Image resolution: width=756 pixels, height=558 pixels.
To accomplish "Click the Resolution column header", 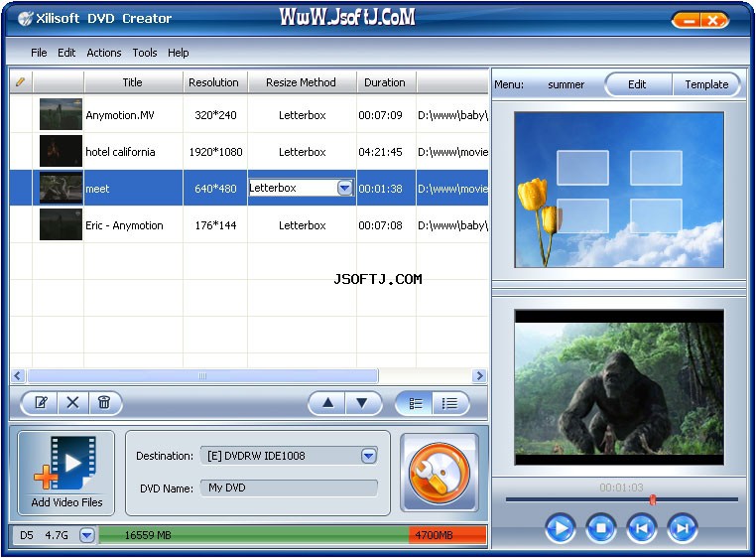I will 214,82.
